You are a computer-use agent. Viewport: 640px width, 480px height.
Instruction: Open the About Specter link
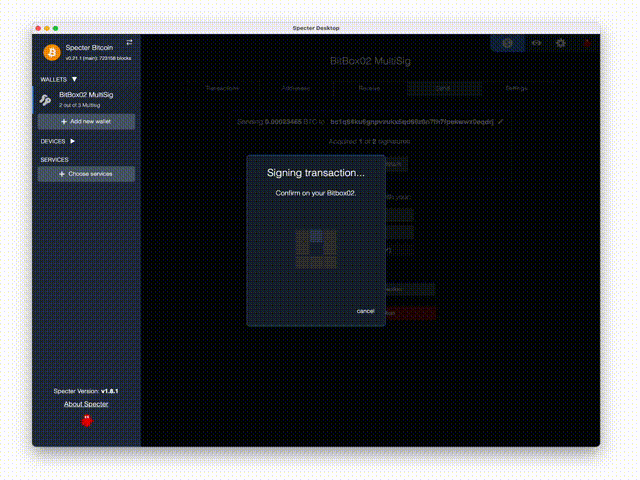[x=86, y=404]
